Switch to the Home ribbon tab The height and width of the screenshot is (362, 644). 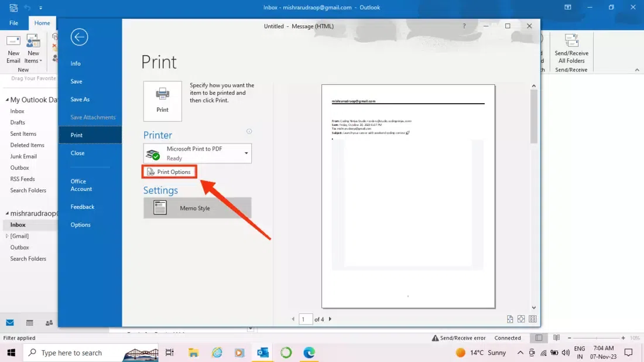coord(42,23)
